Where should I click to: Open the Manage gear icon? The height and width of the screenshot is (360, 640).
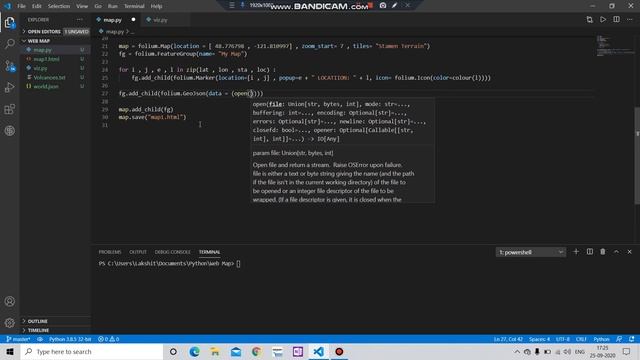click(10, 323)
